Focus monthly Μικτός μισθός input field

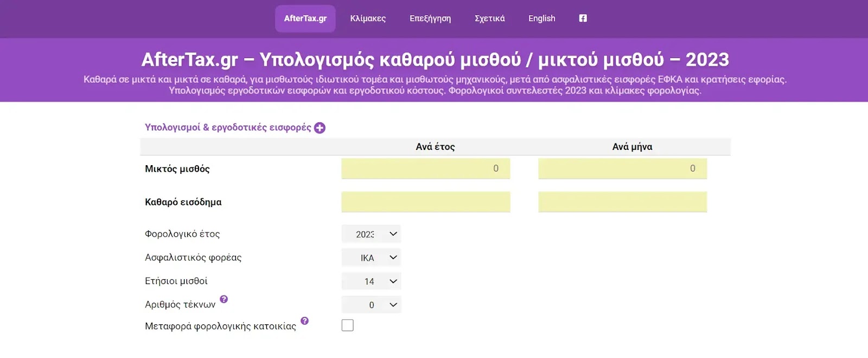[623, 168]
